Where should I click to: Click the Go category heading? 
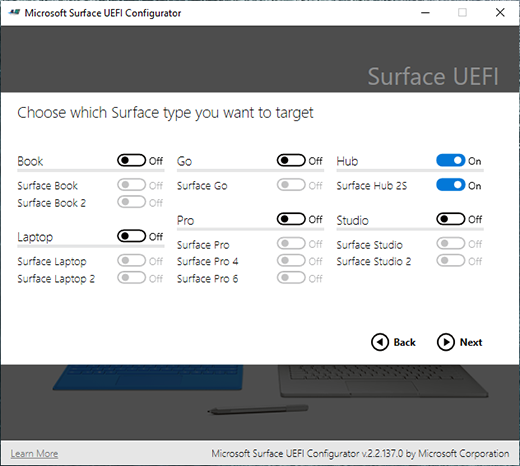(184, 161)
